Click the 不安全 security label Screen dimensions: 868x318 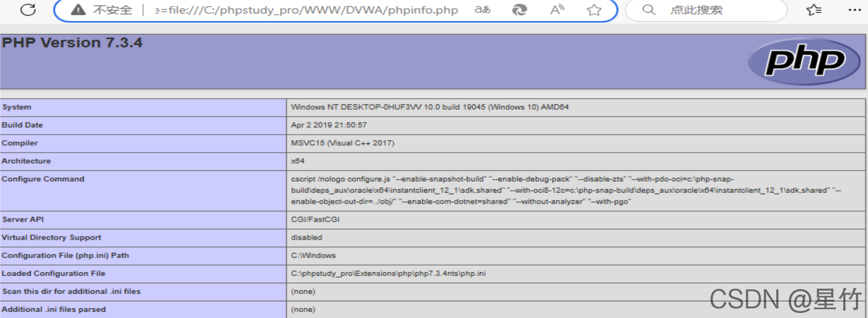112,10
